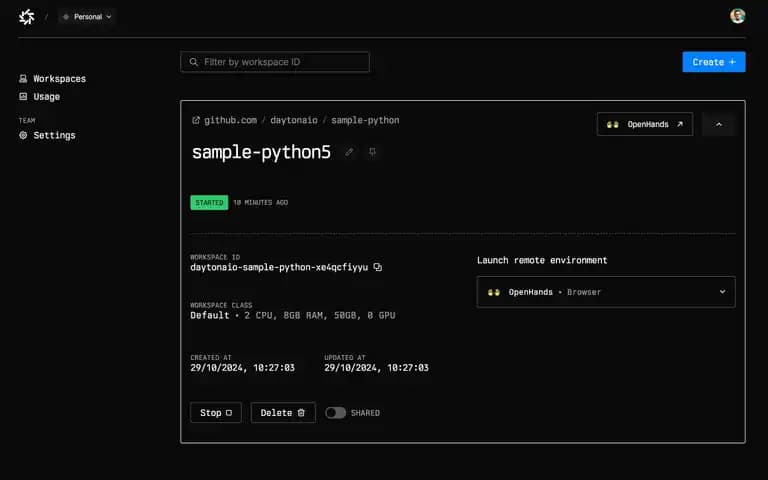Open the user avatar menu

[x=737, y=16]
